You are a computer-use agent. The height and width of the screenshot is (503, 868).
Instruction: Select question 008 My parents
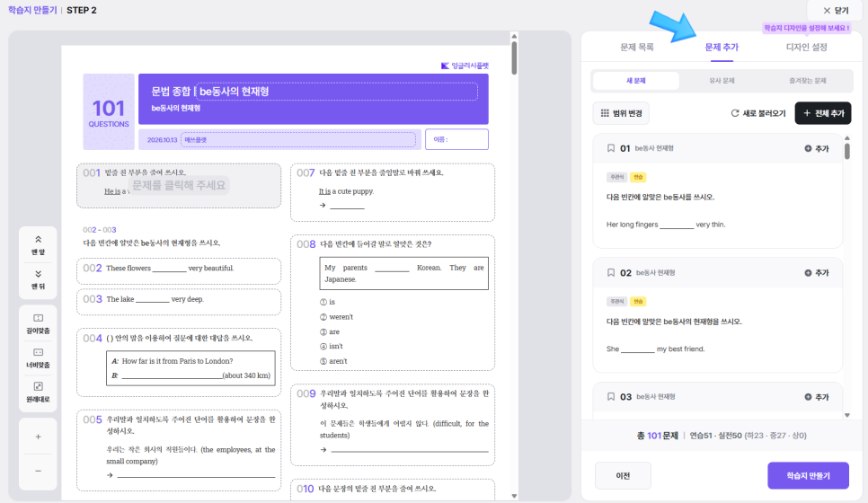tap(393, 303)
